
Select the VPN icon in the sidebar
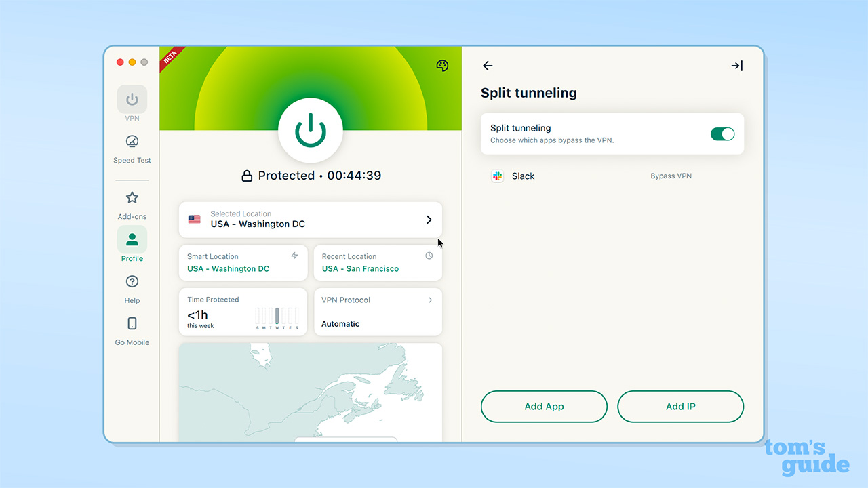(132, 99)
